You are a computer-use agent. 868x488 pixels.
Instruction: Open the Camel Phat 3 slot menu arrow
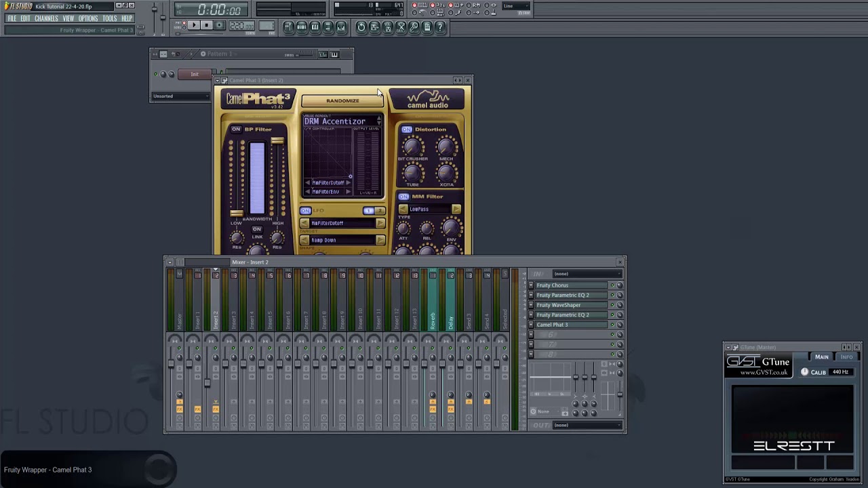531,325
